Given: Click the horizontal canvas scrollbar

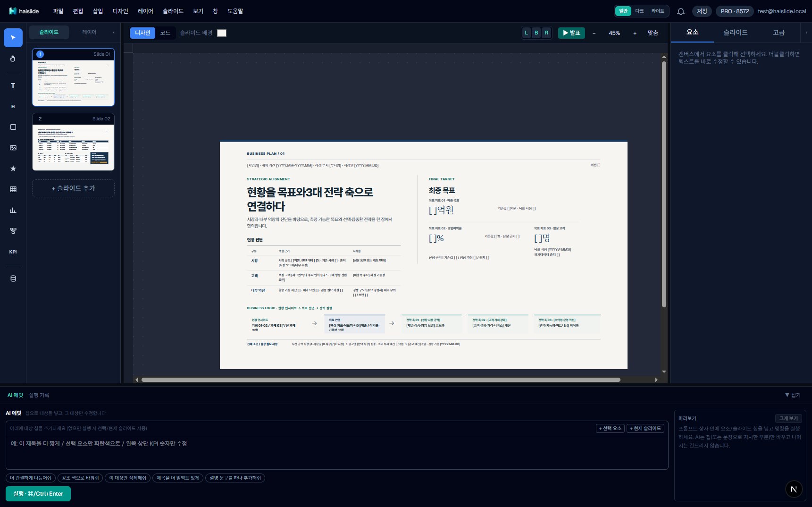Looking at the screenshot, I should (x=381, y=380).
